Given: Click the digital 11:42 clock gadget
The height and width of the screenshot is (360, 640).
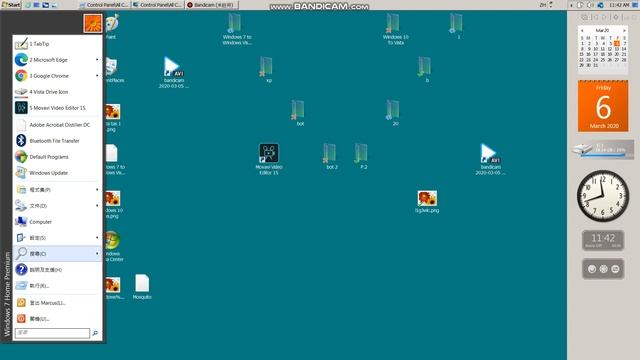Looking at the screenshot, I should click(x=603, y=240).
